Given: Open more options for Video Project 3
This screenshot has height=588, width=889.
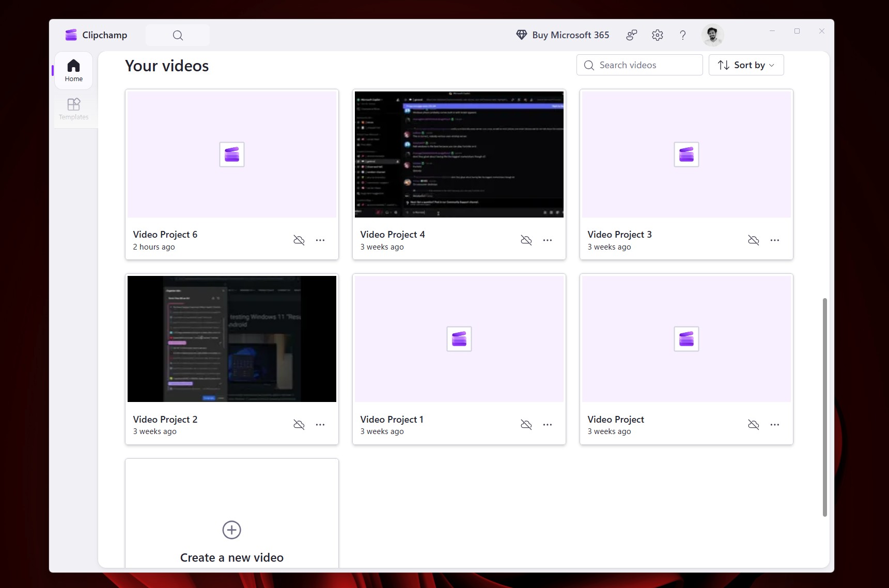Looking at the screenshot, I should [x=774, y=240].
